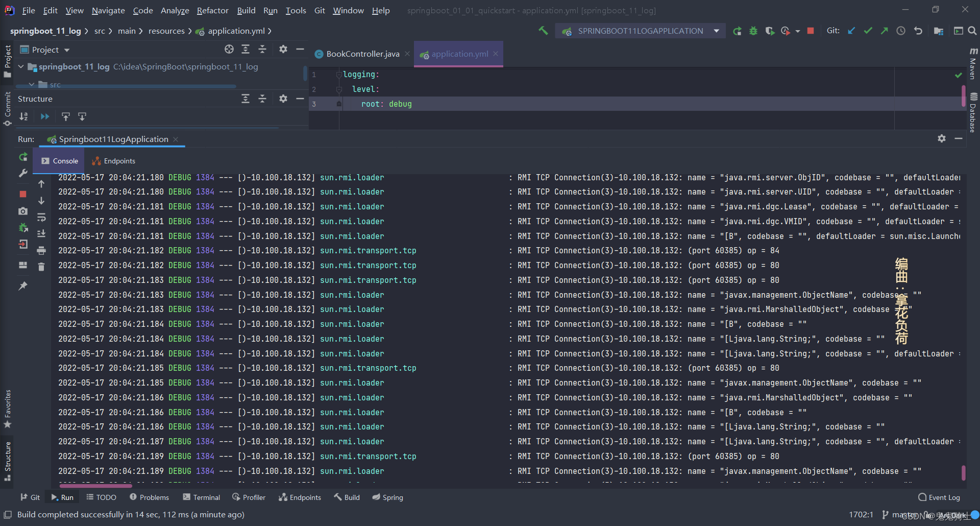
Task: Open Run panel settings gear
Action: [942, 138]
